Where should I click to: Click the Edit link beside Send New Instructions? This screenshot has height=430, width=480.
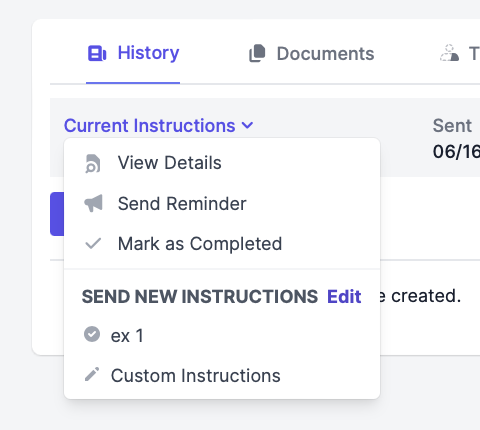[x=344, y=297]
